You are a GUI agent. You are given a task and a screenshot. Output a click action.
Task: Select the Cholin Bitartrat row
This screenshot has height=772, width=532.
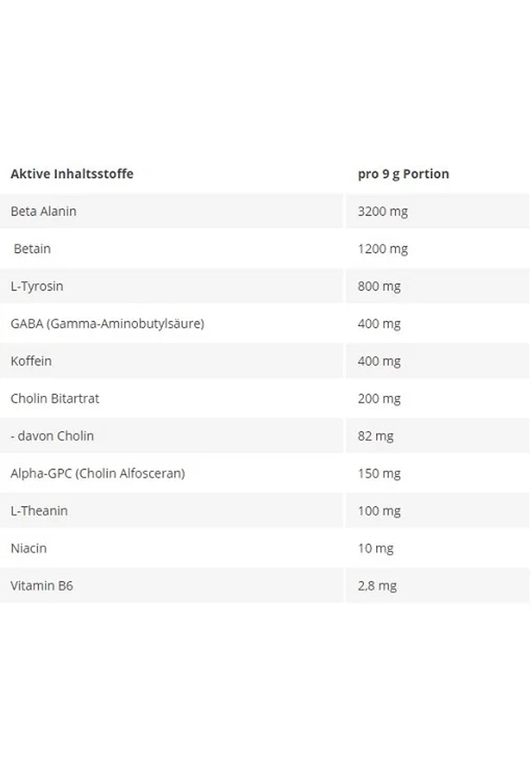(x=55, y=398)
